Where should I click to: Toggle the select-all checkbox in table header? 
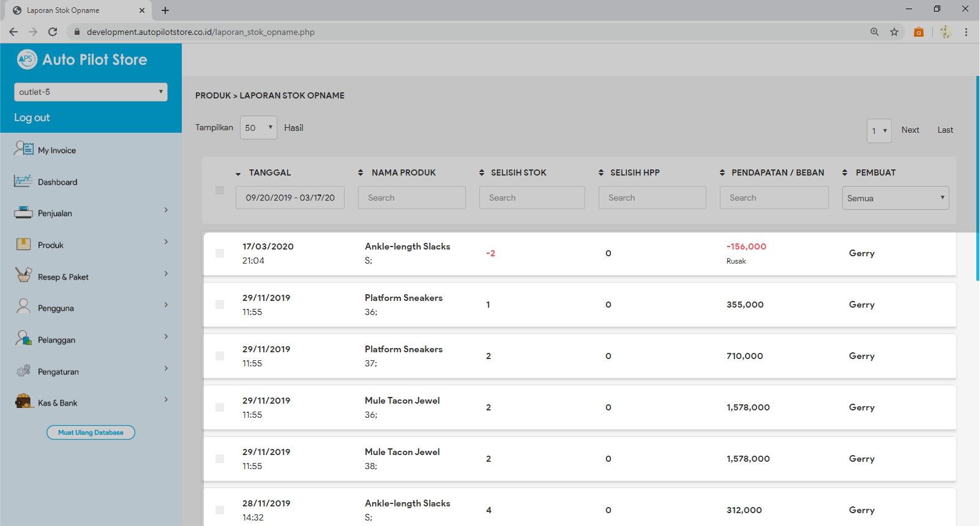(x=220, y=190)
